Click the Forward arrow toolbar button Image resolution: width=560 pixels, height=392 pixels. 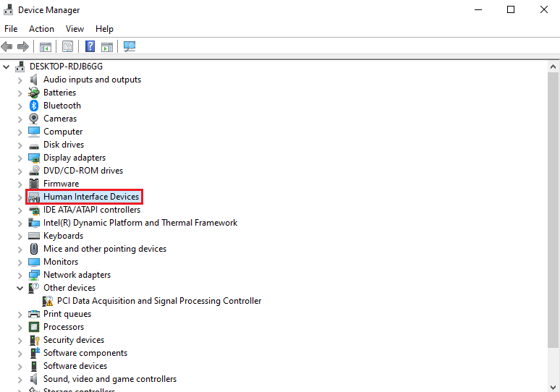coord(23,46)
